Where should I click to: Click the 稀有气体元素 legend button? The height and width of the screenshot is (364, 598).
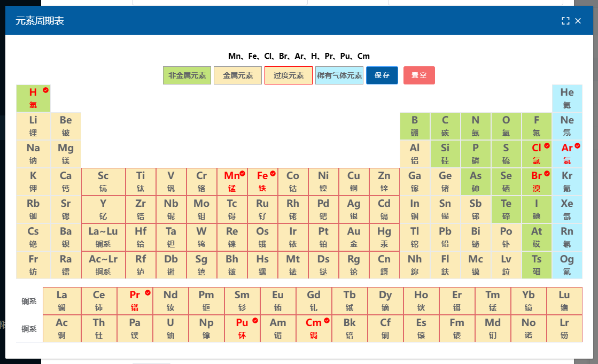339,75
